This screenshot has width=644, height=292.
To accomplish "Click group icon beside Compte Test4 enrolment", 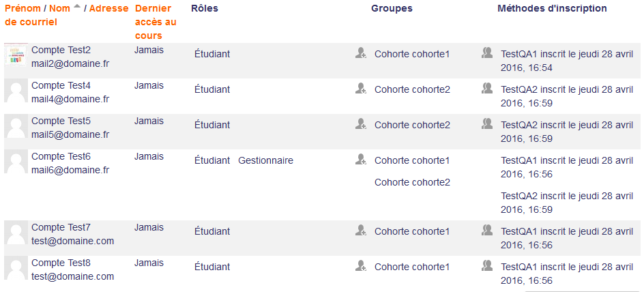I will click(x=487, y=88).
